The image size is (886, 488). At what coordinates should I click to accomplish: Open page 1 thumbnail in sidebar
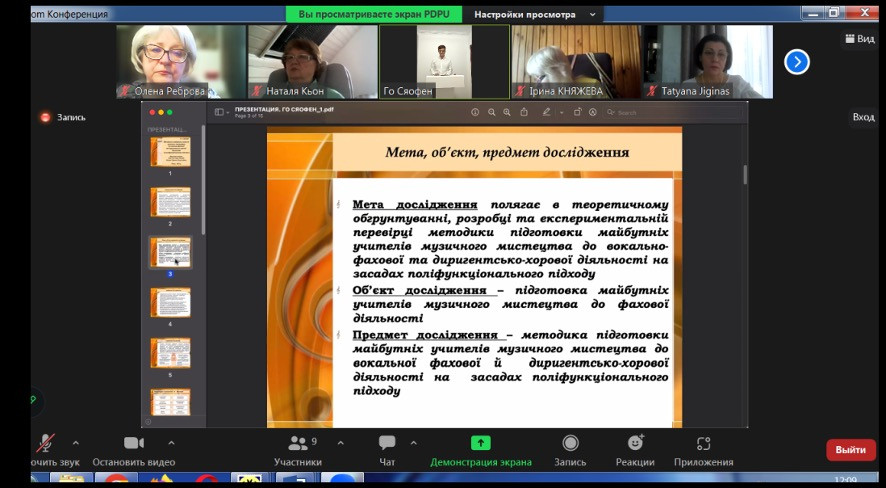pos(170,151)
